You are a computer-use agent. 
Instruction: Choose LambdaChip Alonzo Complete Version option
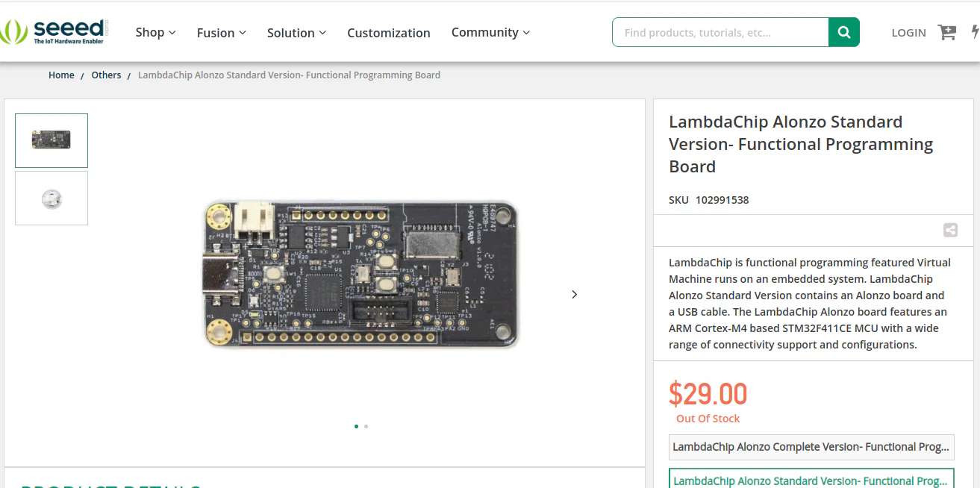[811, 447]
